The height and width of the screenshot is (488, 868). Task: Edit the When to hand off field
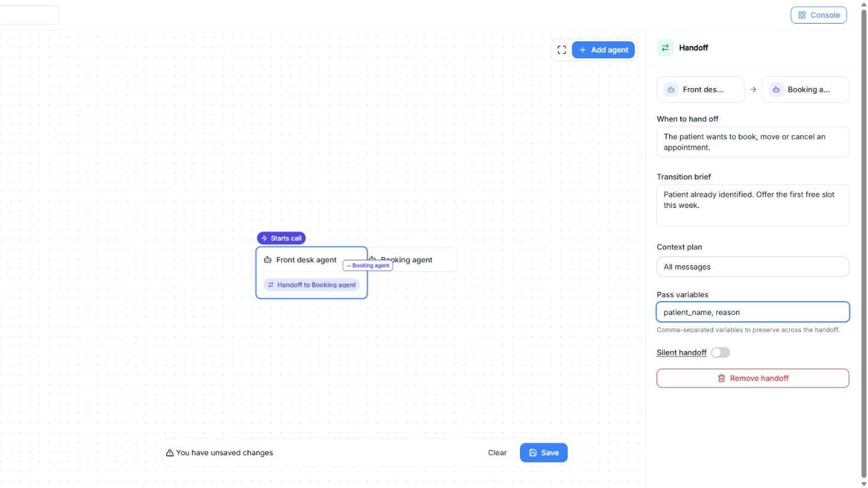click(752, 142)
